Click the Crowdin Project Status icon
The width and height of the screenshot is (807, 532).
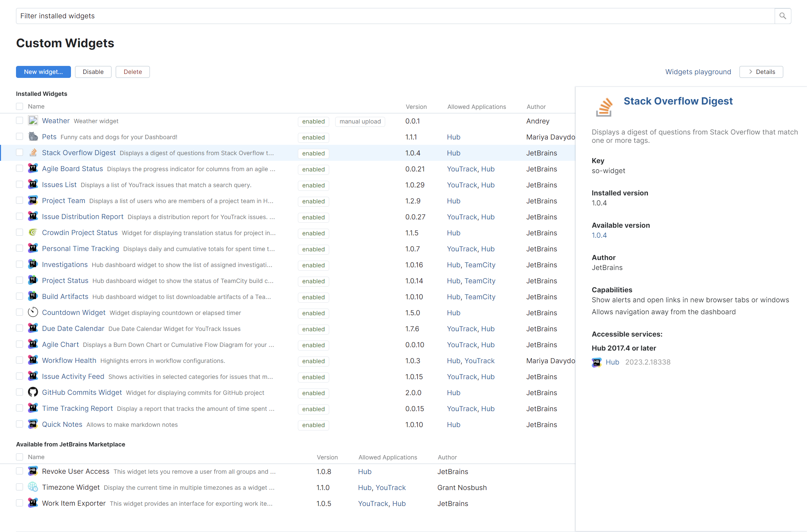point(33,232)
